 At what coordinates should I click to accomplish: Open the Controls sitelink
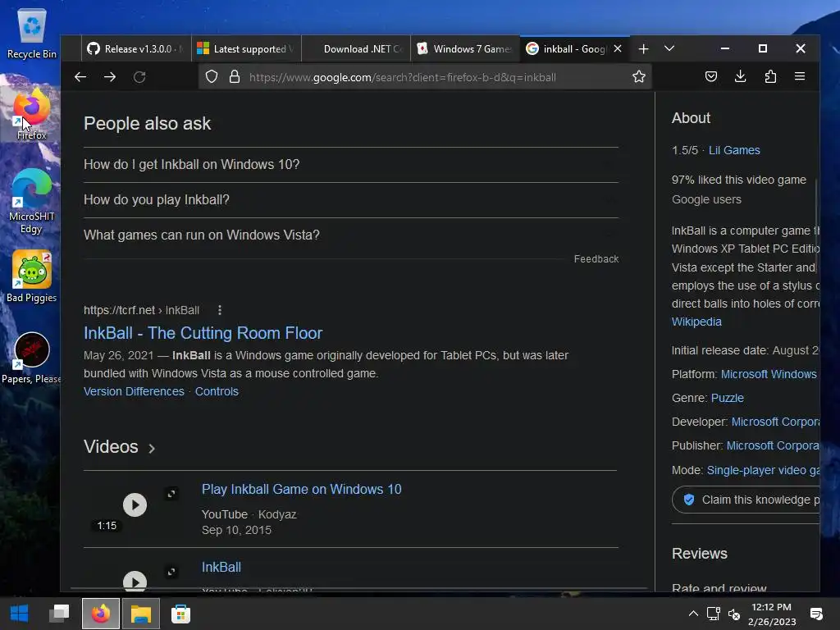click(x=217, y=391)
